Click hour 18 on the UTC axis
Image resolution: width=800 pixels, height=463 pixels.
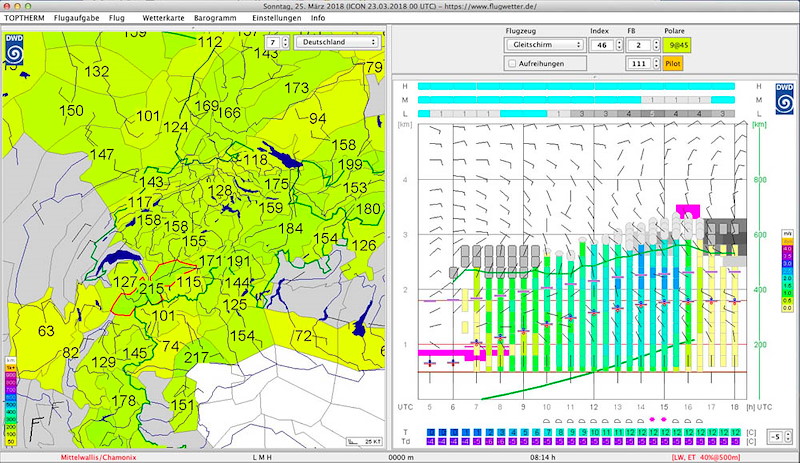pos(734,407)
